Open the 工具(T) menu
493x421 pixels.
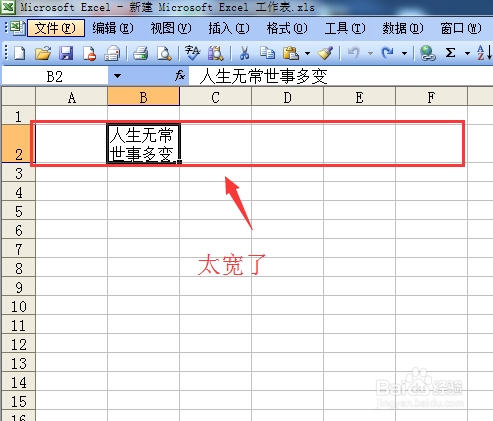point(345,28)
